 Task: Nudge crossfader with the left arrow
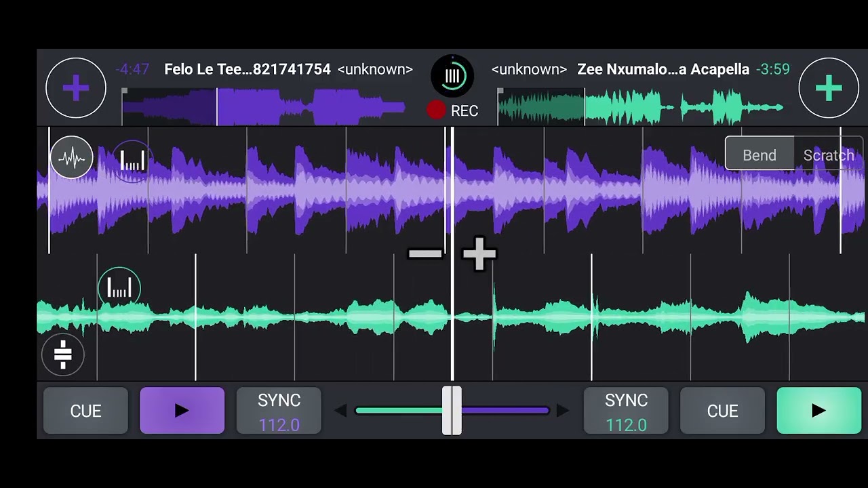341,411
